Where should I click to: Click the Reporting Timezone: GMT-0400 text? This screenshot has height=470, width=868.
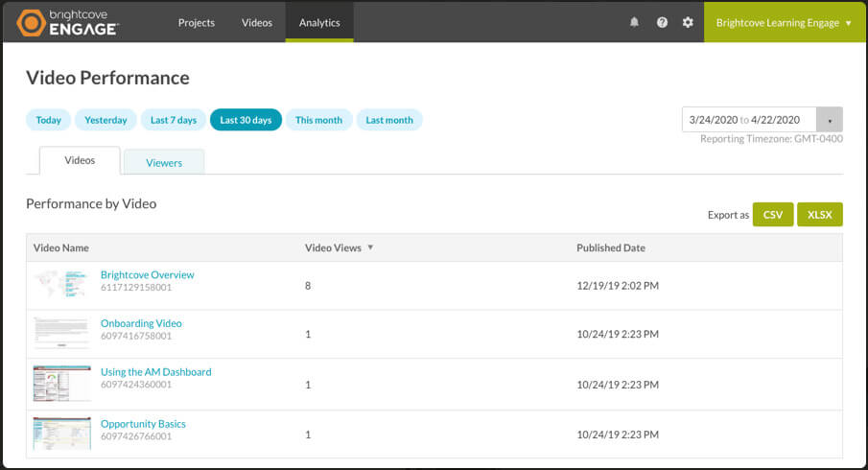click(771, 139)
